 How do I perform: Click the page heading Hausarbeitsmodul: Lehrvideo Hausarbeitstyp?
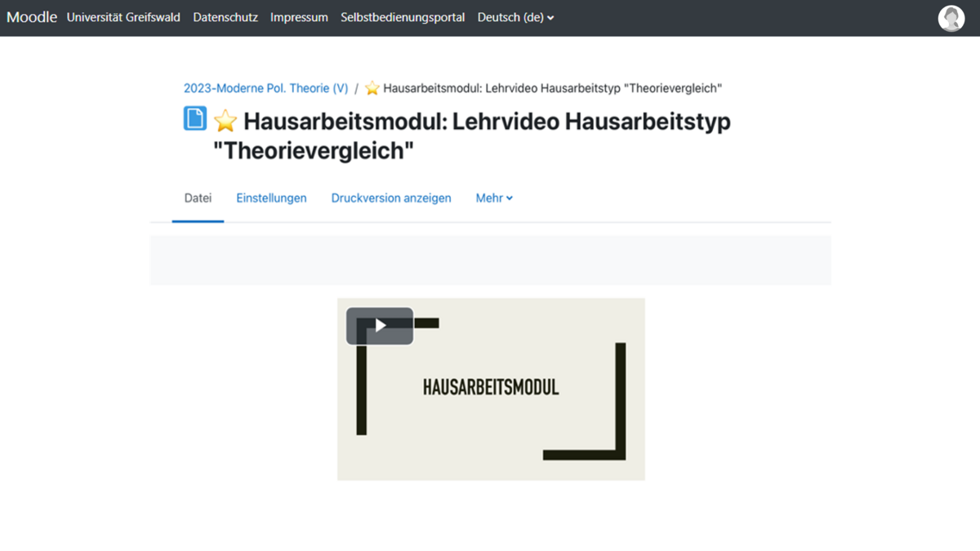(487, 122)
